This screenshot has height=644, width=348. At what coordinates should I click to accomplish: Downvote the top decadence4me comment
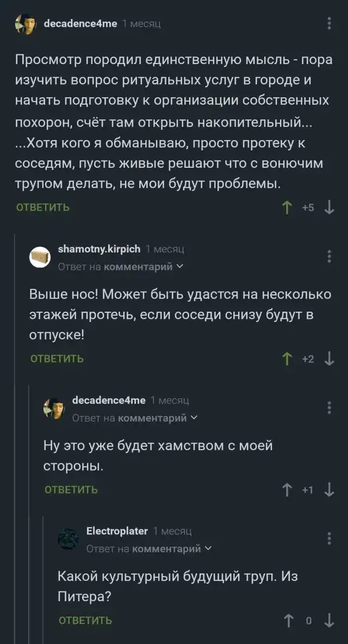pos(328,207)
